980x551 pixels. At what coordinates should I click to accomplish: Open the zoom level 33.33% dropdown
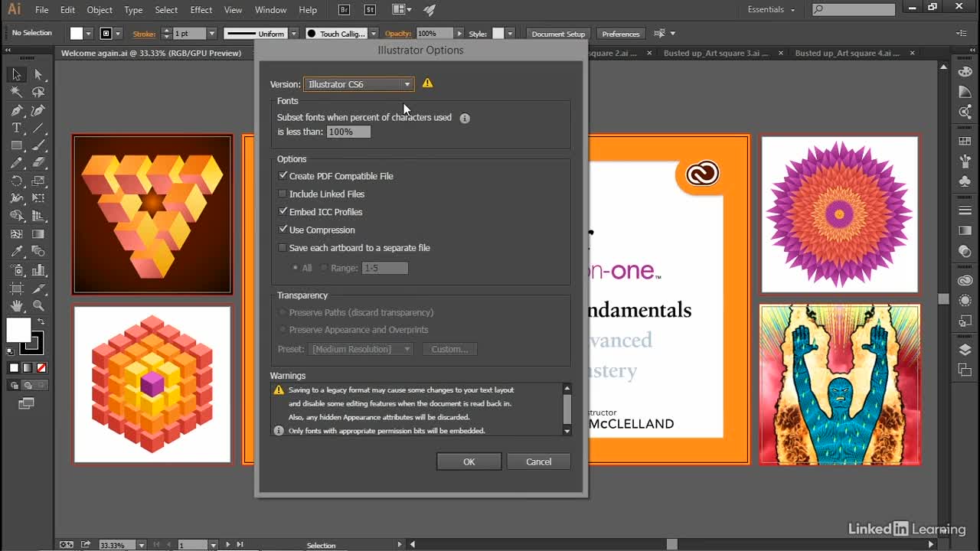[x=142, y=545]
